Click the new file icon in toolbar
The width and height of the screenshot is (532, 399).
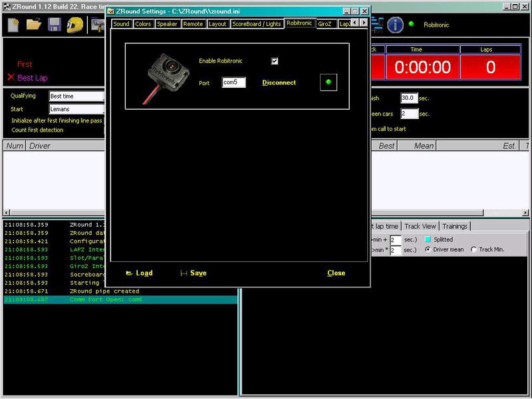[x=13, y=25]
